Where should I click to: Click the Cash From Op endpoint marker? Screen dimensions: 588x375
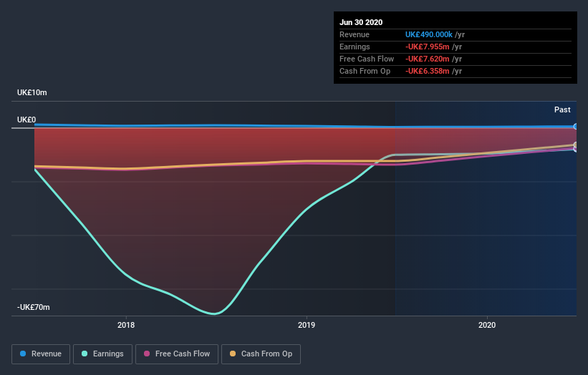[576, 145]
